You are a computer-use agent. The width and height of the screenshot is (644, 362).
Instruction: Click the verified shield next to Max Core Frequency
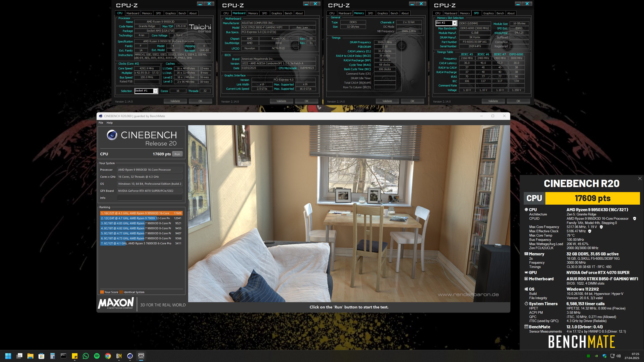click(601, 227)
